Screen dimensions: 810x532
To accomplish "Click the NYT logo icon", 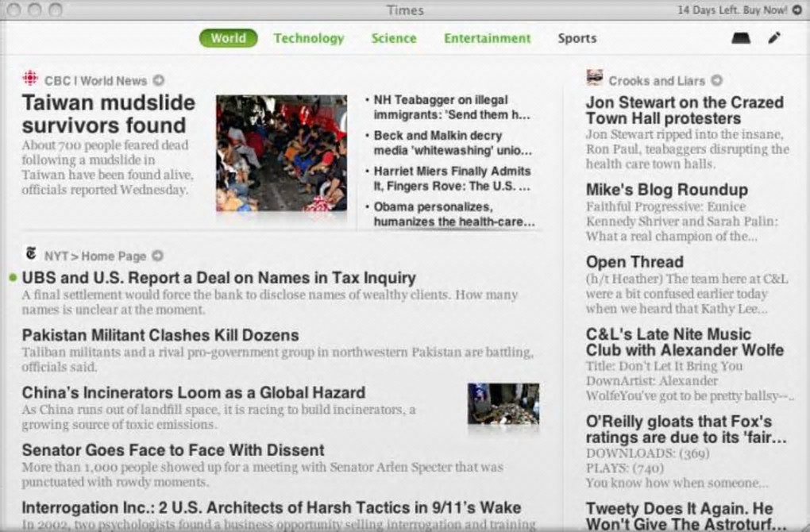I will (31, 253).
